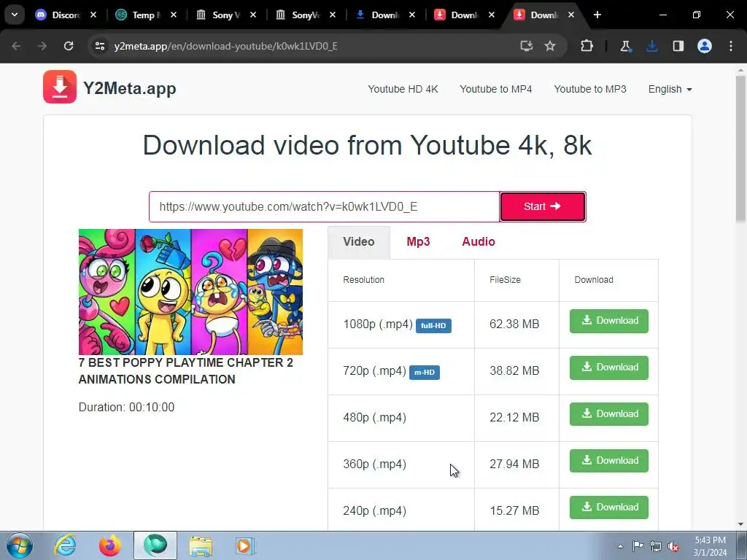Bookmark this page with the star icon
747x560 pixels.
[550, 46]
